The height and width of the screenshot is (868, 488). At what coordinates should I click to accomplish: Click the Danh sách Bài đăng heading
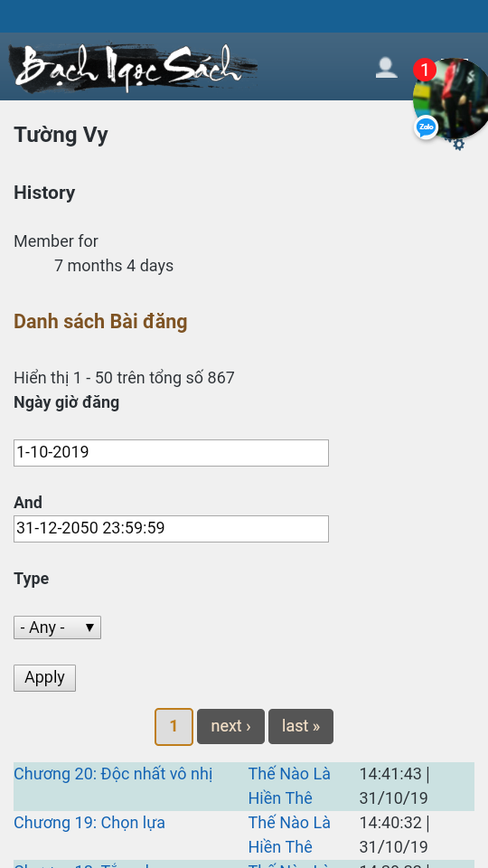(100, 322)
